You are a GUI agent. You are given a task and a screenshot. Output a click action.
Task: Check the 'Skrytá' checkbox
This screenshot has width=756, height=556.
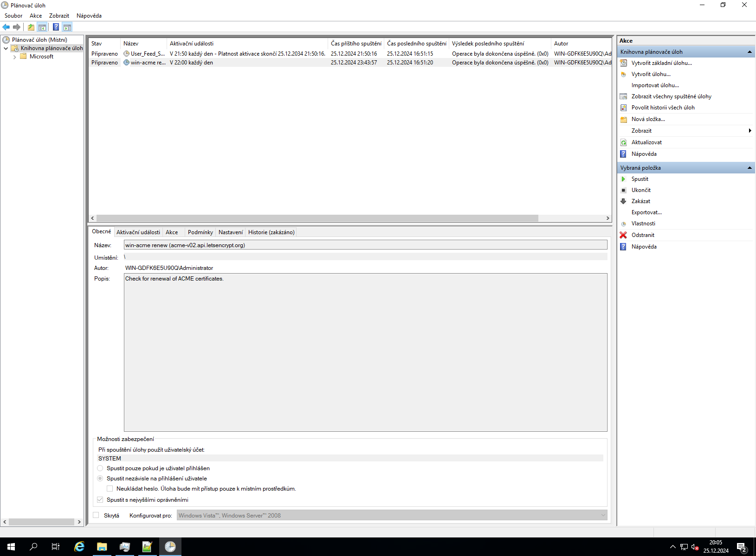click(x=96, y=515)
